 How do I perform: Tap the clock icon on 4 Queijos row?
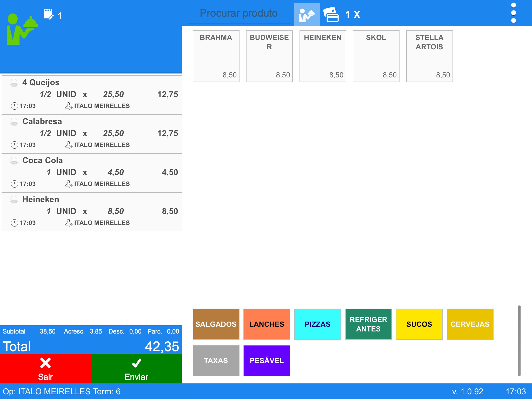(15, 106)
